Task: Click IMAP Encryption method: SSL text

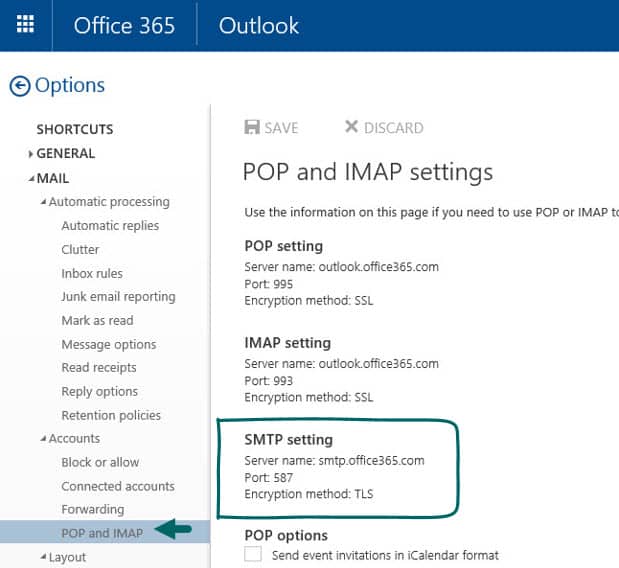Action: (x=308, y=397)
